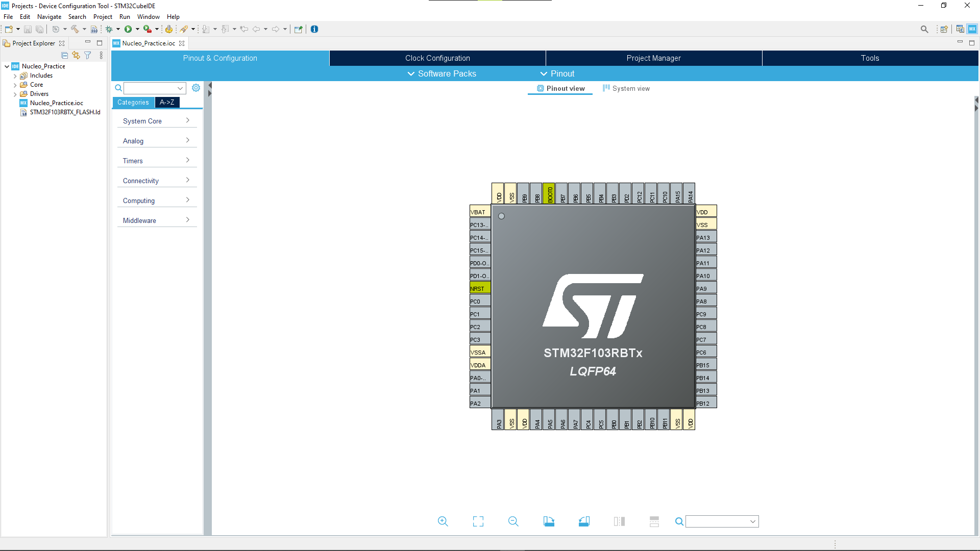Image resolution: width=980 pixels, height=551 pixels.
Task: Expand the System Core category
Action: [156, 121]
